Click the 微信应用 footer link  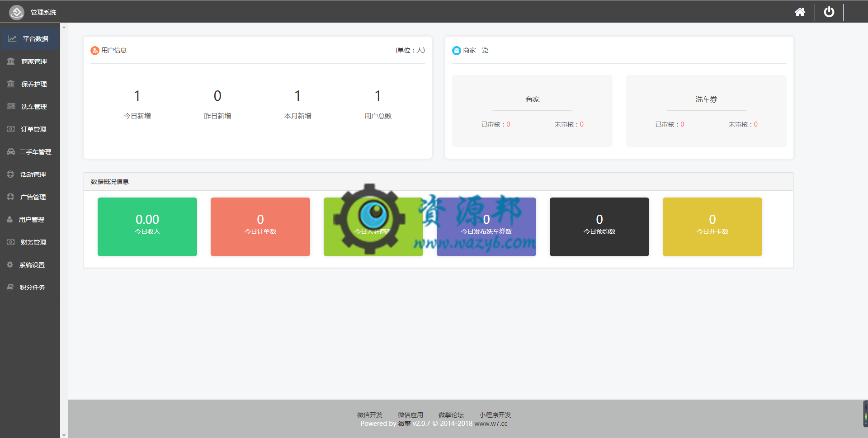[x=410, y=415]
